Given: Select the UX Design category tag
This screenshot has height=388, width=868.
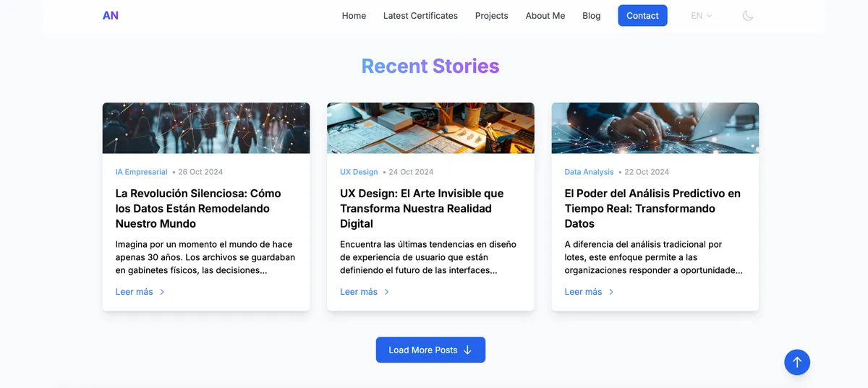Looking at the screenshot, I should point(359,172).
